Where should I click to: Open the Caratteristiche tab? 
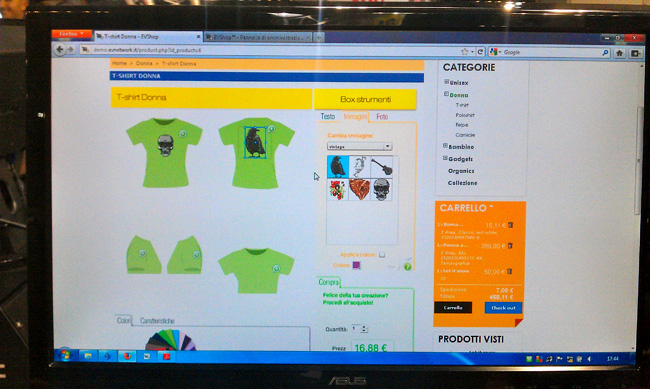157,321
